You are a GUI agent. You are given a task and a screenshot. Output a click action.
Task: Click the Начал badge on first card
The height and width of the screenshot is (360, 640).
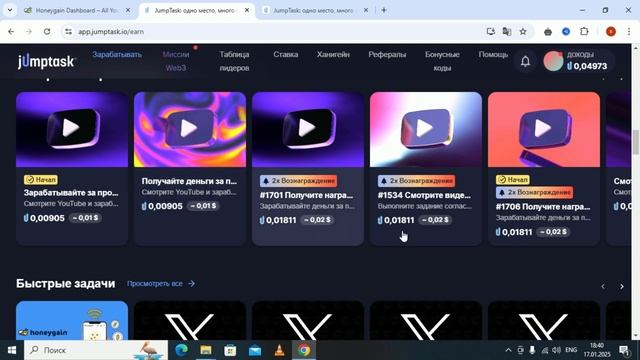40,180
